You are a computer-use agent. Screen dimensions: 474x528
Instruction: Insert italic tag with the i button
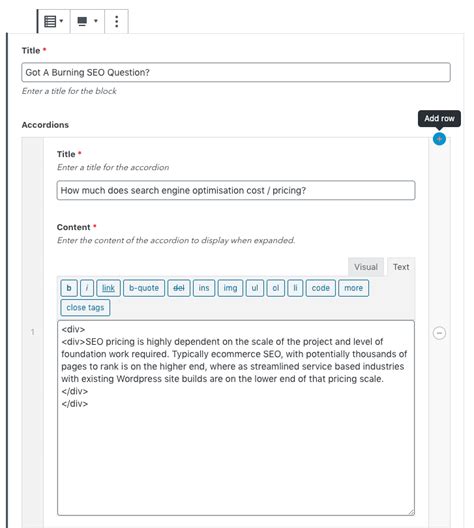click(x=87, y=288)
